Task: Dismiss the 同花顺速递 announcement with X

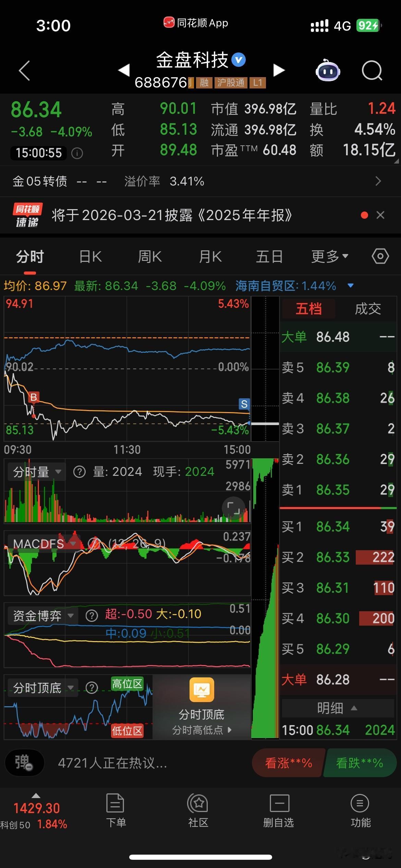Action: click(x=380, y=215)
